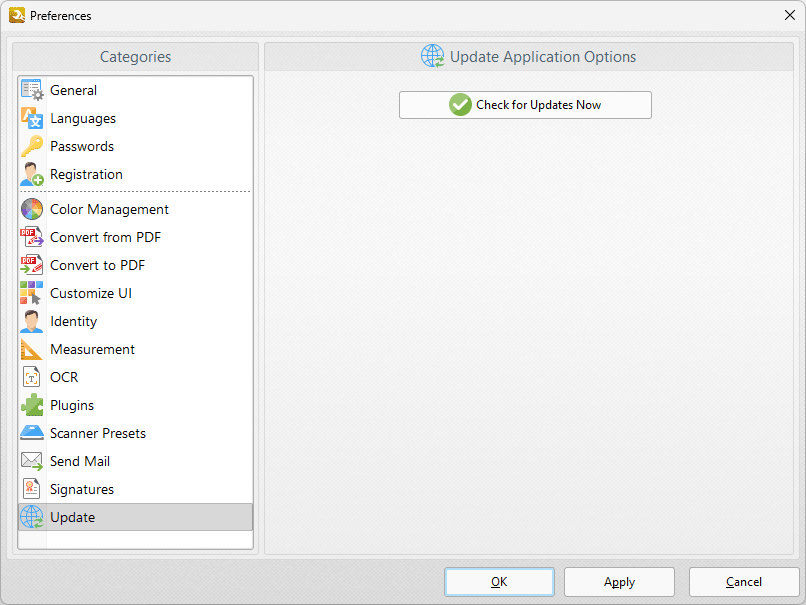The height and width of the screenshot is (605, 806).
Task: Click the Update Application Options title
Action: pos(543,57)
